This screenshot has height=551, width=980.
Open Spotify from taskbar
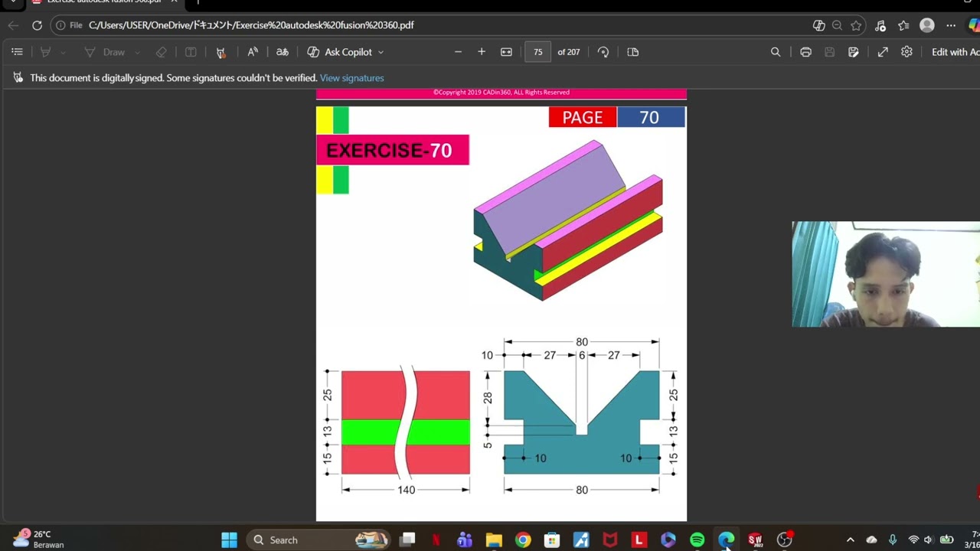click(x=697, y=540)
